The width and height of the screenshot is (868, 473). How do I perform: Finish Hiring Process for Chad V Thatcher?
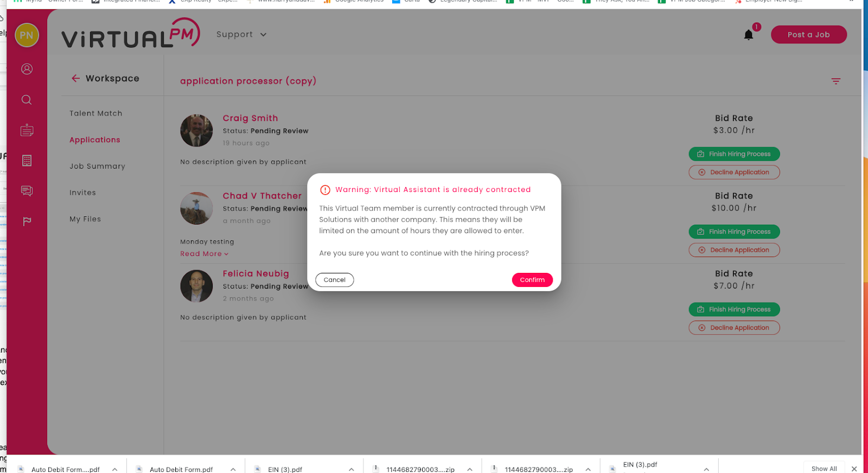click(x=734, y=232)
